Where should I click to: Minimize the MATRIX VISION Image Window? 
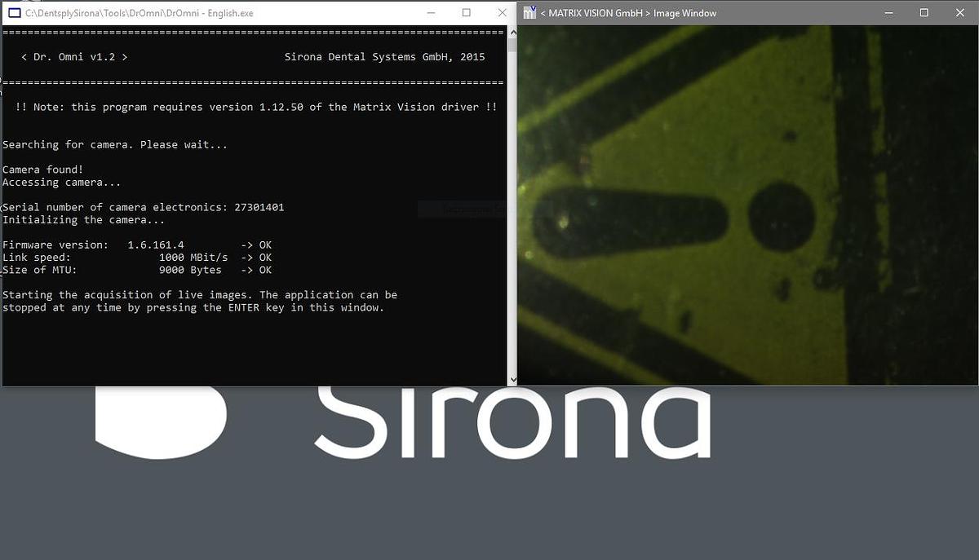point(888,13)
